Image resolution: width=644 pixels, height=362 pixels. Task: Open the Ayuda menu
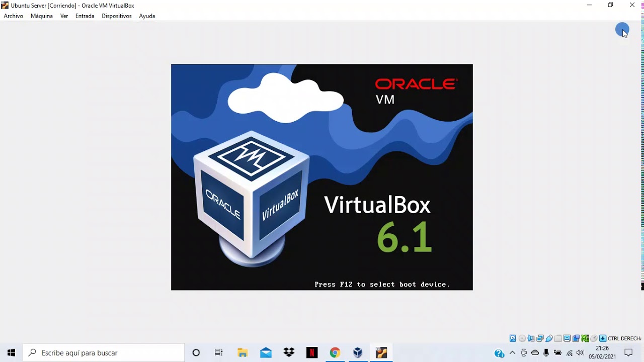[x=147, y=16]
